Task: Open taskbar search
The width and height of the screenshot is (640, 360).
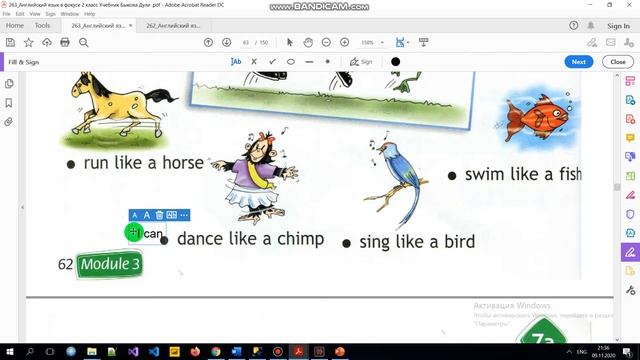Action: (30, 351)
